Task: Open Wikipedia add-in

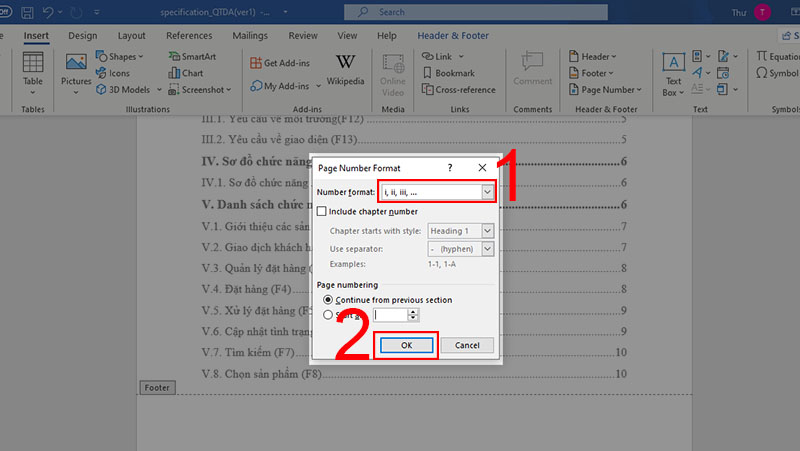Action: coord(345,69)
